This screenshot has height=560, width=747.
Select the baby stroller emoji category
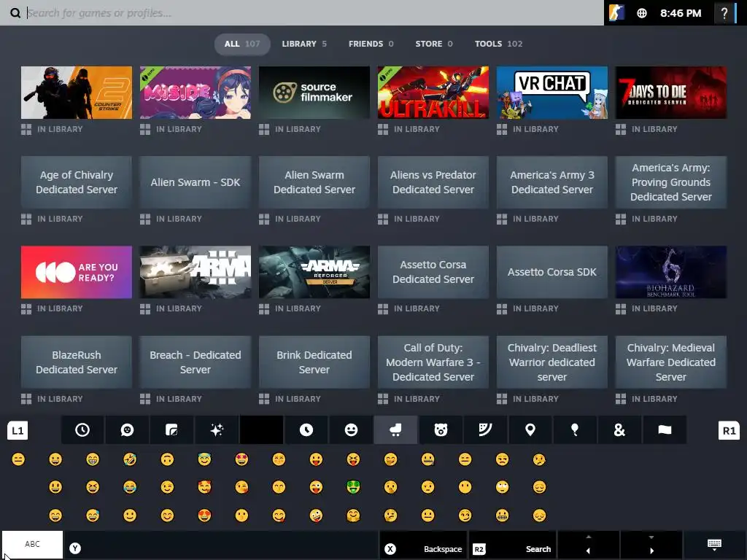click(395, 430)
